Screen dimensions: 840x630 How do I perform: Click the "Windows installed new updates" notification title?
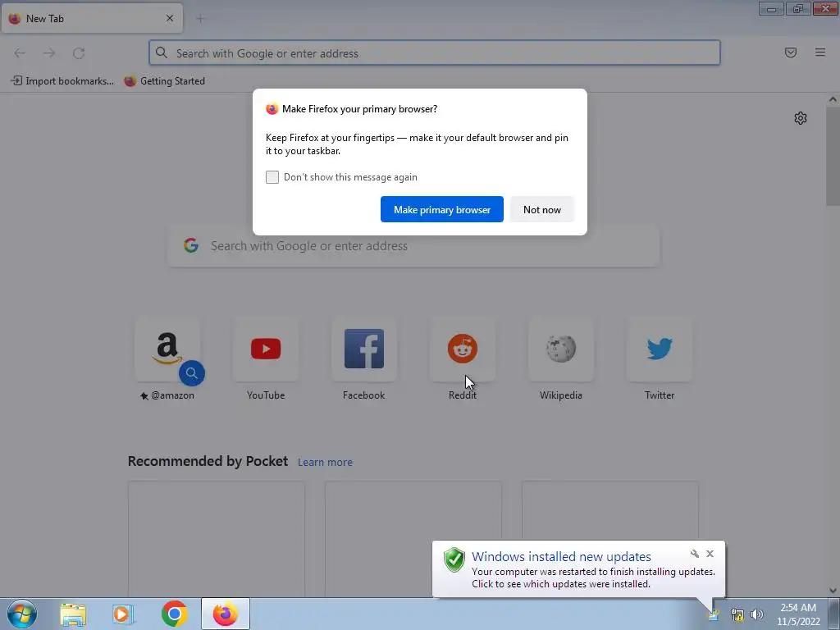561,557
